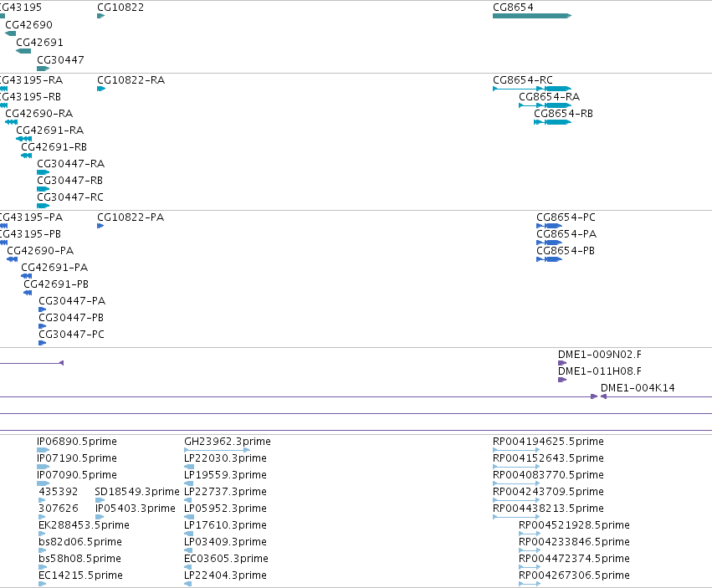Select transcript CG30447-RA
This screenshot has width=712, height=588.
pos(44,172)
